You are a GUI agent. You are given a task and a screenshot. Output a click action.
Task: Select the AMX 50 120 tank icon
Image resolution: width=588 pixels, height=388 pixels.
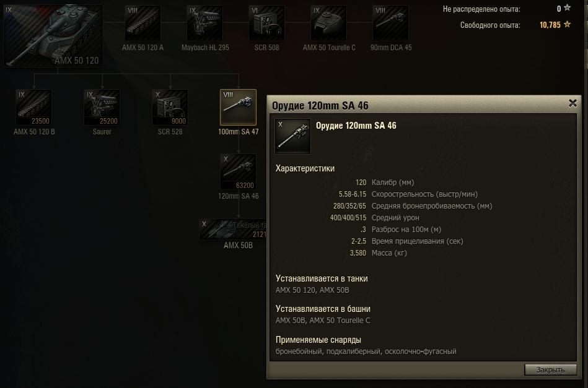point(53,35)
